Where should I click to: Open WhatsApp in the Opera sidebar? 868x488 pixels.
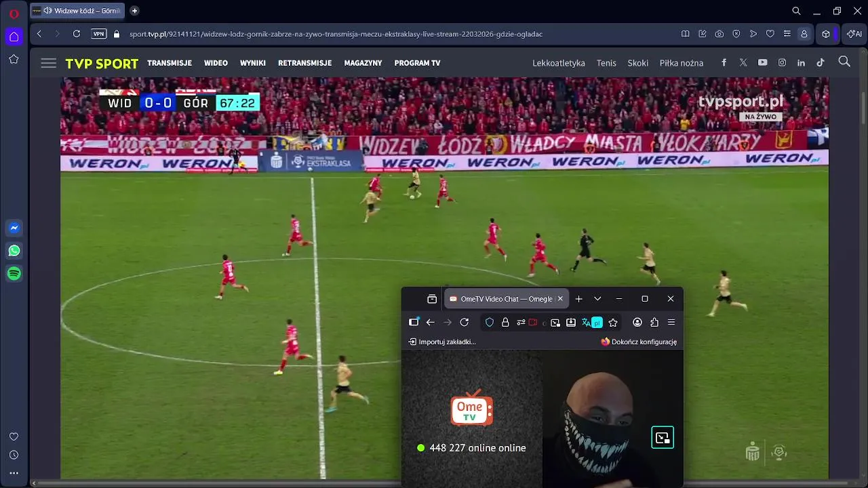(14, 251)
